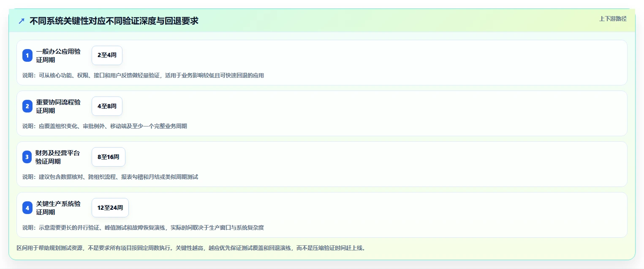Click the arrow icon beside the card title
Screen dimensions: 644x269
tap(22, 21)
